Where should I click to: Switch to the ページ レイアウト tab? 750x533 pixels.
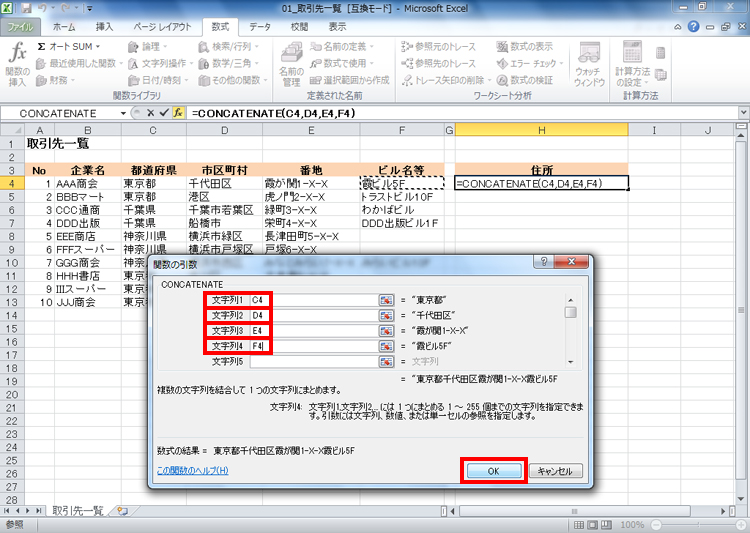pos(162,27)
